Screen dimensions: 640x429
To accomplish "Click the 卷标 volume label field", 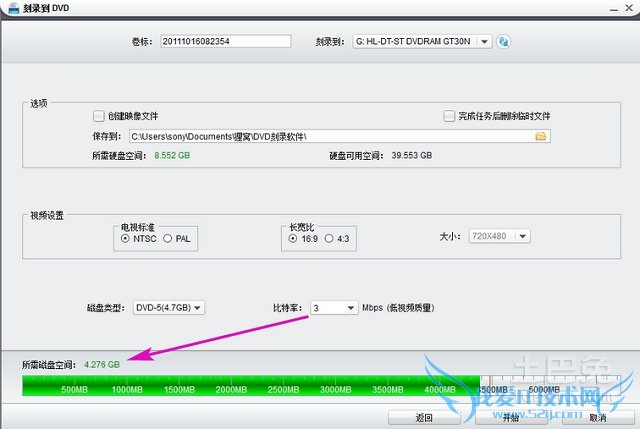I will (226, 41).
